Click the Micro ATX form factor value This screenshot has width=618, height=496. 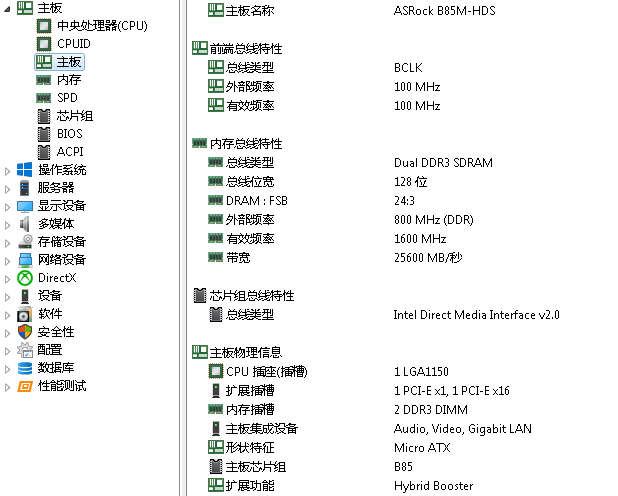pyautogui.click(x=422, y=448)
